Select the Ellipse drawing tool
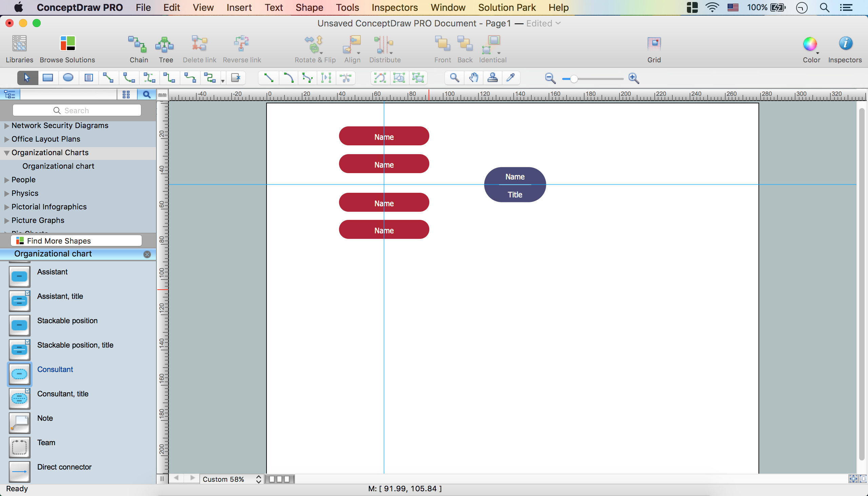This screenshot has width=868, height=496. (68, 78)
